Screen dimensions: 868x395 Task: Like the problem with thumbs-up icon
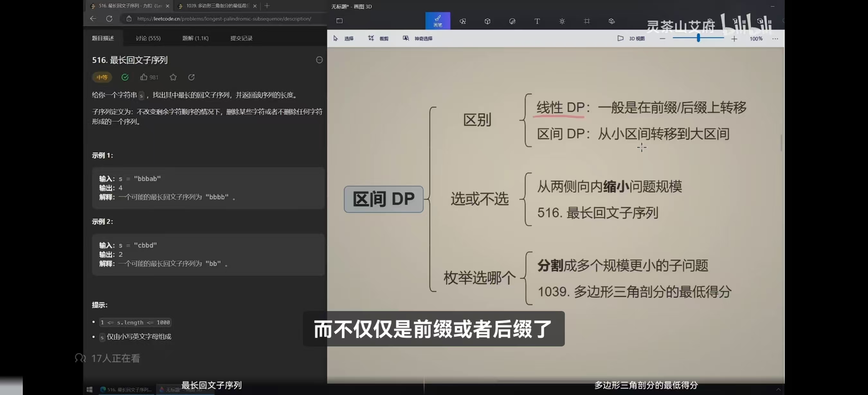click(x=144, y=77)
